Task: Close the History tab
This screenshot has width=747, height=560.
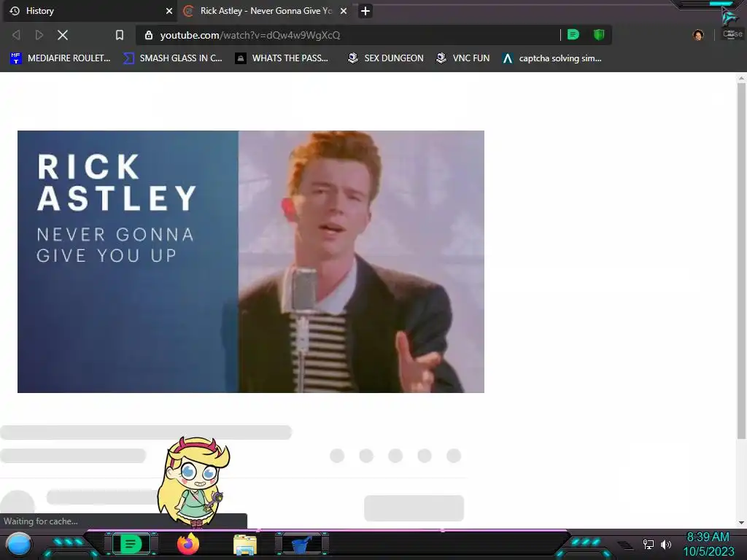Action: [169, 11]
